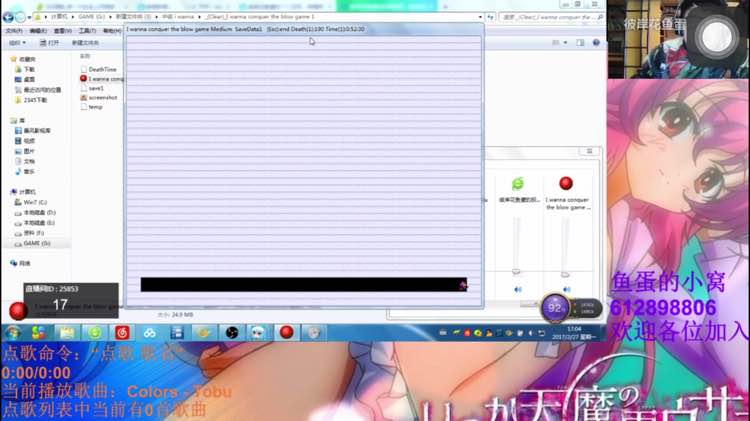Image resolution: width=750 pixels, height=421 pixels.
Task: Open the 编辑(E) menu in Explorer
Action: pos(38,31)
